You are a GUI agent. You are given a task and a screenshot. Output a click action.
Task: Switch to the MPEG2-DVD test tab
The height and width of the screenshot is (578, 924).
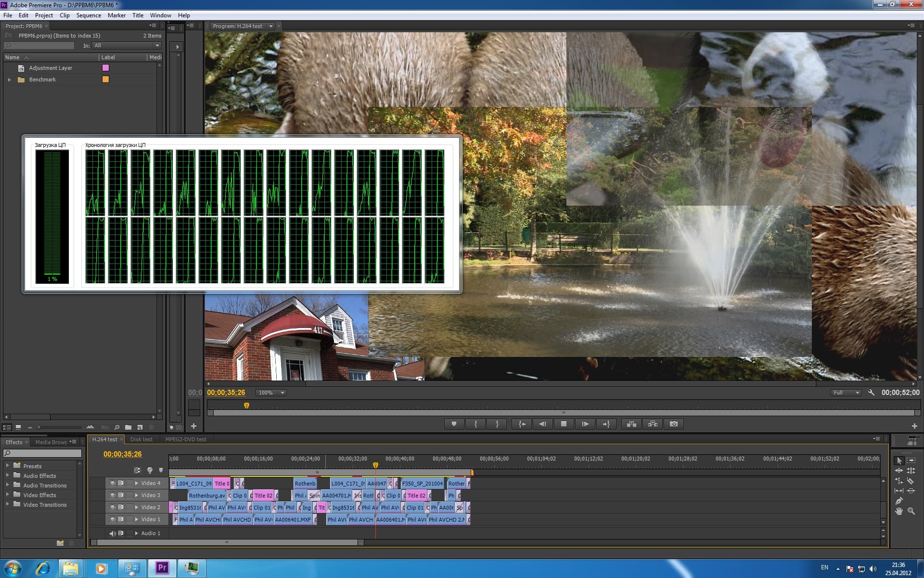186,439
